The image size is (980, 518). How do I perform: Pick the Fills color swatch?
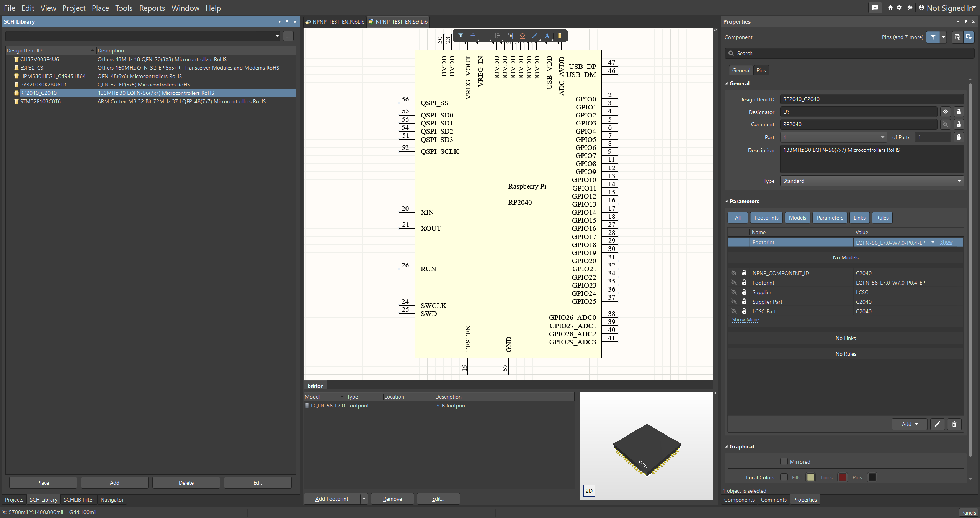pyautogui.click(x=810, y=477)
